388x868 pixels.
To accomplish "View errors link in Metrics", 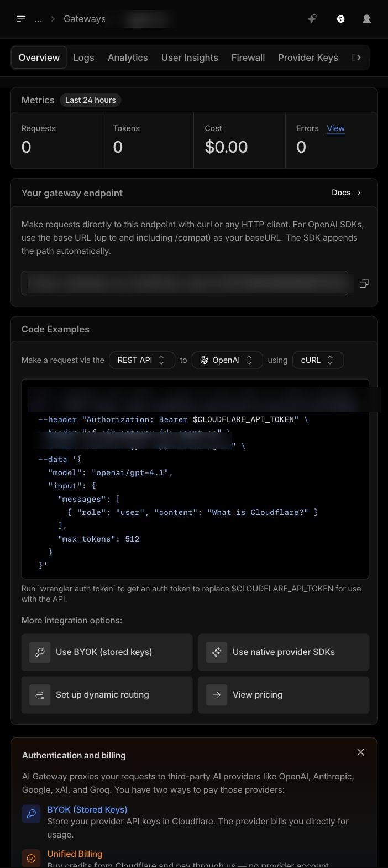I will tap(335, 128).
